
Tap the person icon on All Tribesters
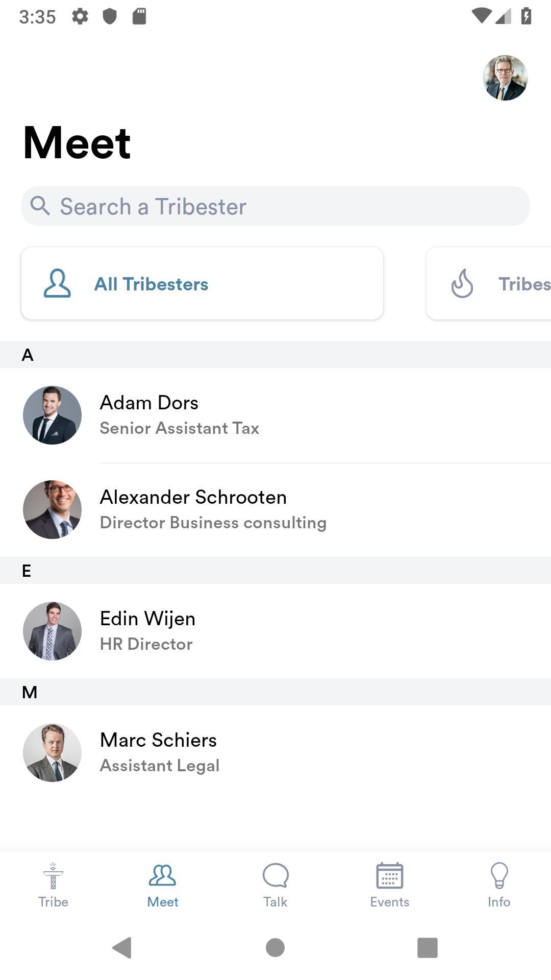pos(57,283)
